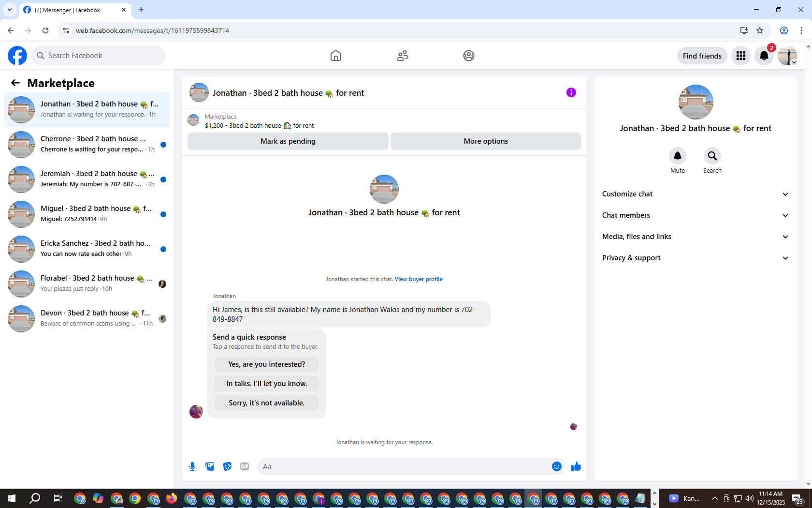Install app icon in address bar
The image size is (812, 508).
pos(744,30)
